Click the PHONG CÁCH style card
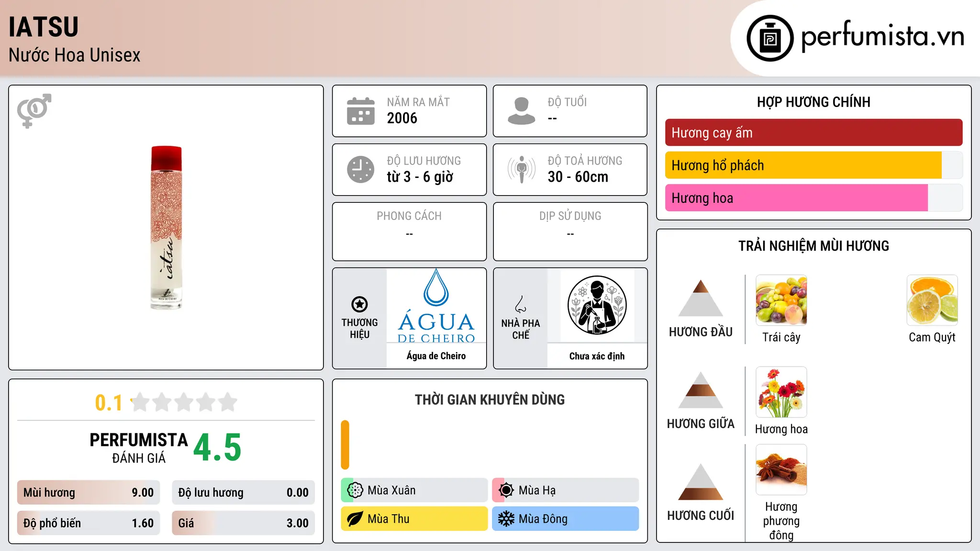This screenshot has width=980, height=551. (x=409, y=231)
